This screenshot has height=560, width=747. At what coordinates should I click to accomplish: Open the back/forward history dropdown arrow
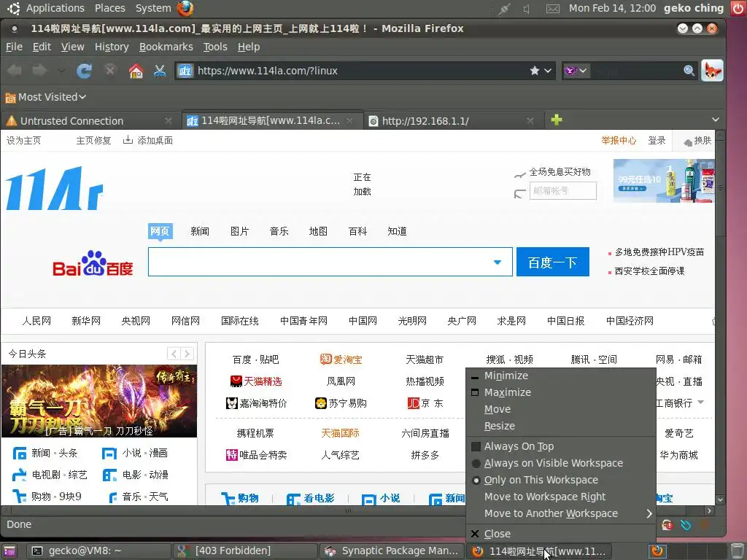61,71
